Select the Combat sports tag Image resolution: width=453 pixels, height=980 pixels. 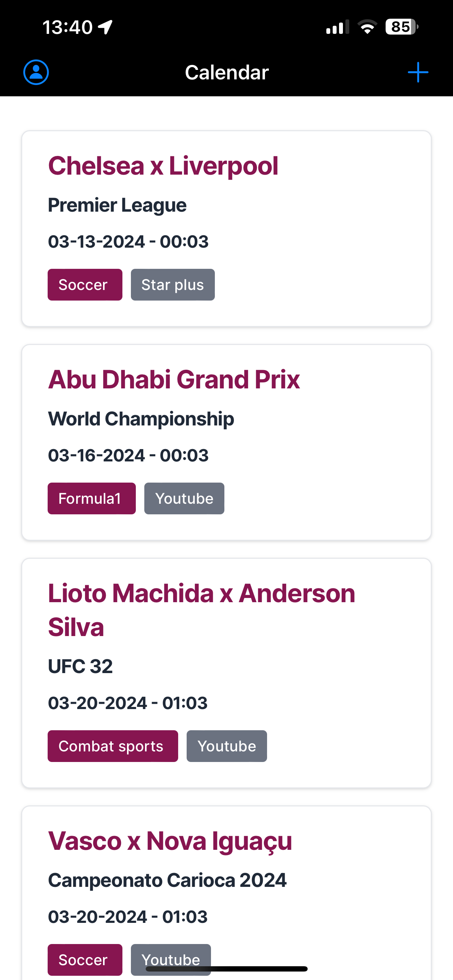click(x=113, y=746)
